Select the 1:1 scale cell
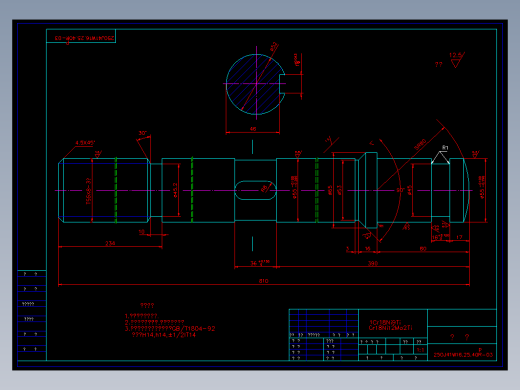Screen dimensions: 520x390 click(420, 350)
